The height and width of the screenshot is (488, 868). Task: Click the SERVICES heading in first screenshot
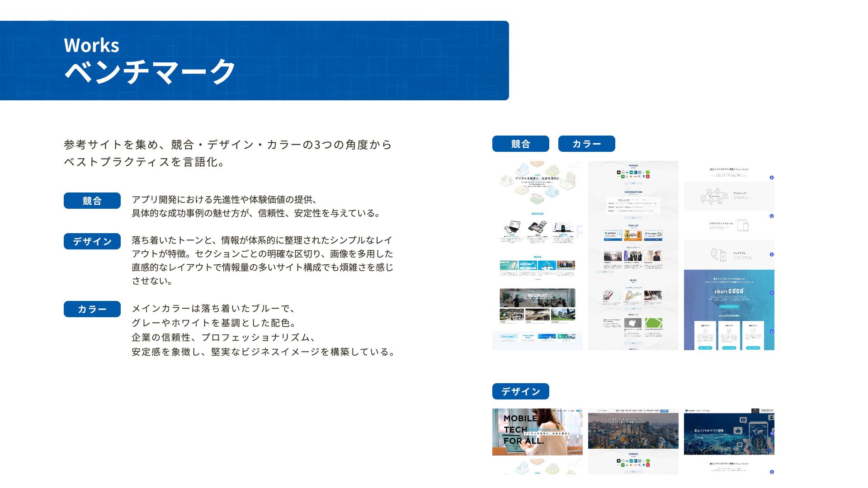(x=537, y=214)
